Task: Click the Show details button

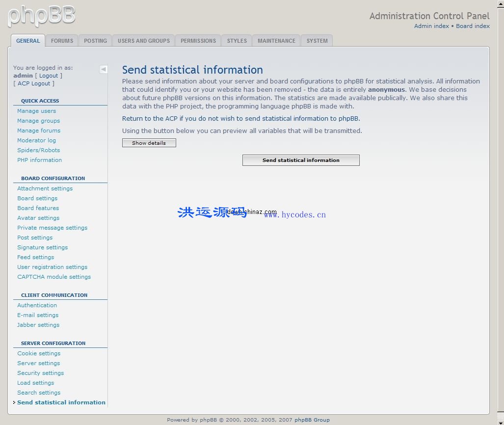Action: 149,143
